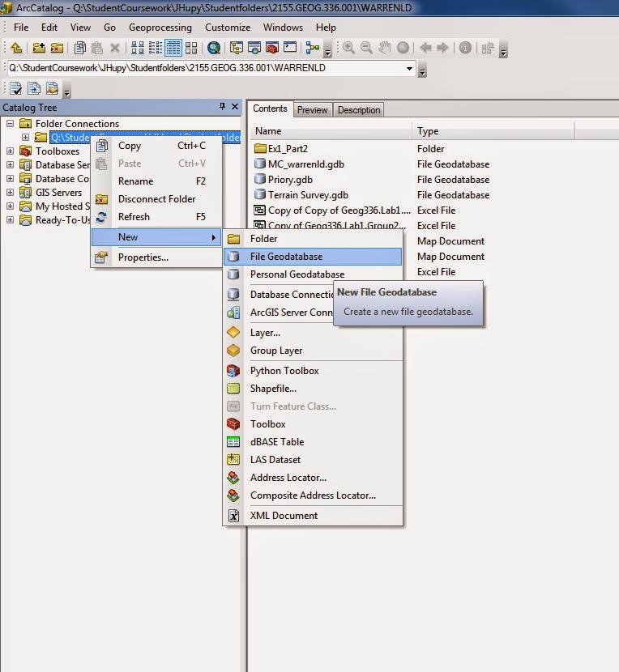619x672 pixels.
Task: Switch to List view icon
Action: (156, 48)
